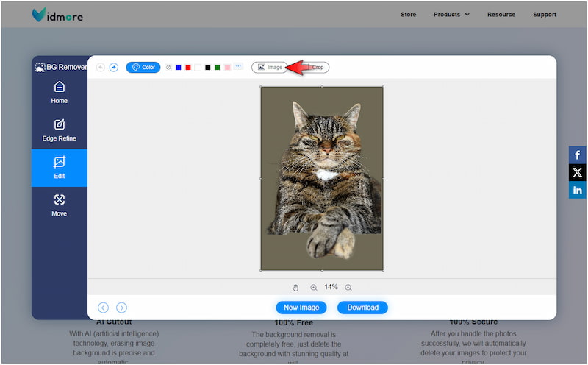
Task: Switch to the Move tab
Action: [x=59, y=205]
